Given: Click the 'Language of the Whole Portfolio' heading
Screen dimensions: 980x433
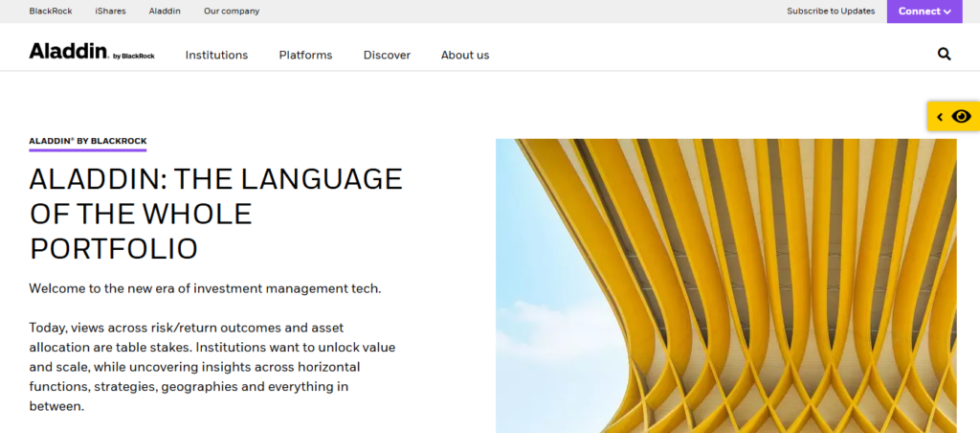Looking at the screenshot, I should pos(215,214).
